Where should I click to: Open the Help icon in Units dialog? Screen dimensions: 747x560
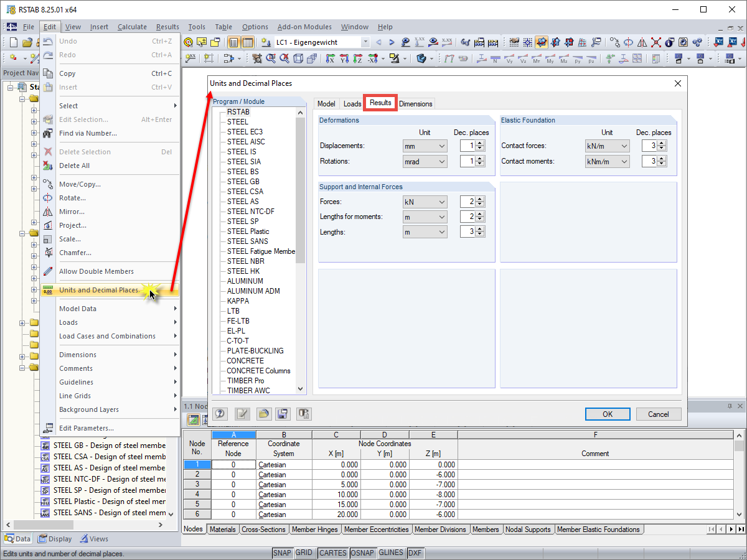point(220,414)
